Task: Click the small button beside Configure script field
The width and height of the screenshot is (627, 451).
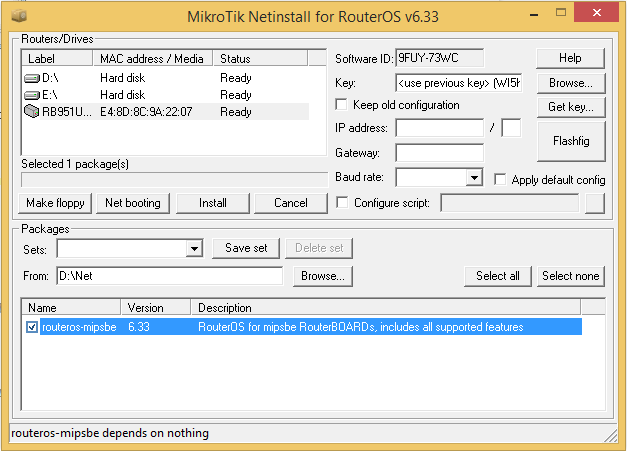Action: pos(595,203)
